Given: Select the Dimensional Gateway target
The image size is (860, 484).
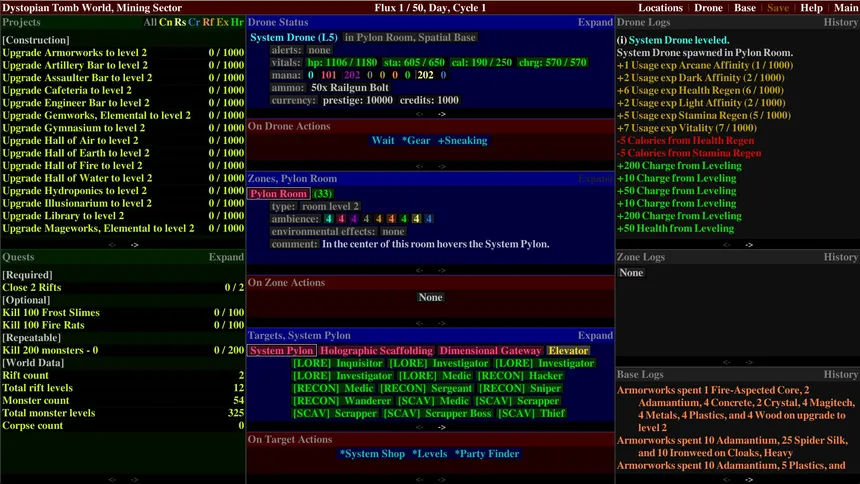Looking at the screenshot, I should coord(490,351).
